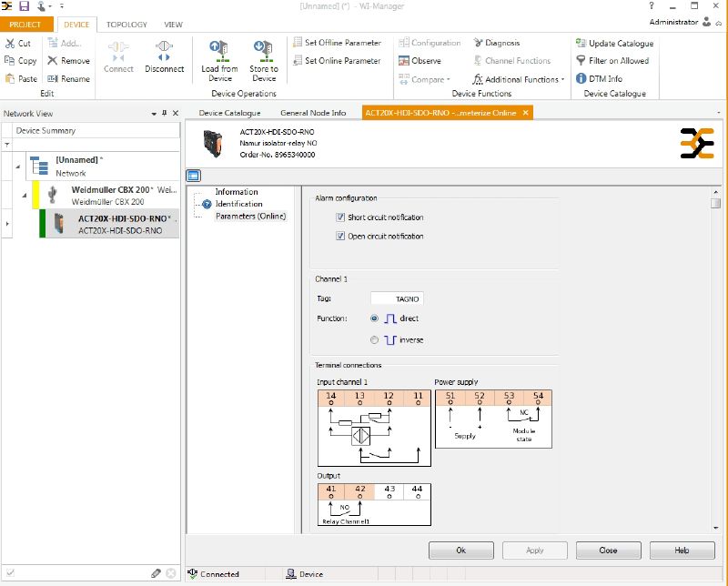Collapse the Weidmüller CBX 200 node

[25, 196]
